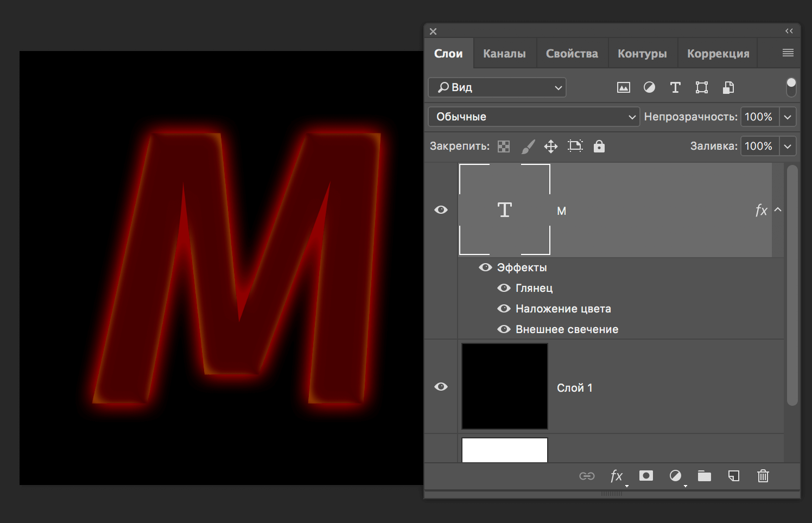
Task: Collapse the M layer effects list
Action: click(x=778, y=210)
